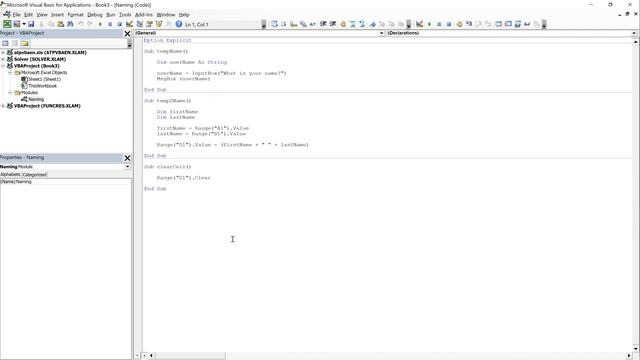Click Edit toolbar Toggle Breakpoint hand icon
This screenshot has width=640, height=360.
click(343, 24)
